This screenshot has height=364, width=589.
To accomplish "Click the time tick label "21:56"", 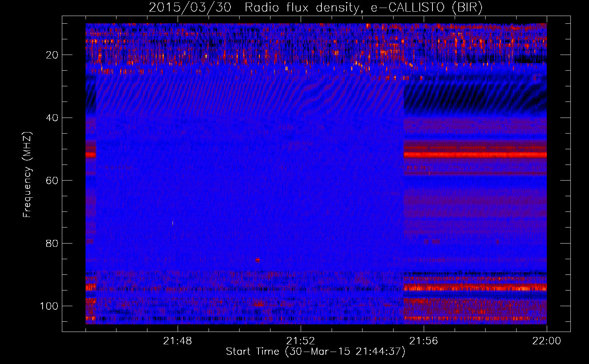I will [424, 341].
